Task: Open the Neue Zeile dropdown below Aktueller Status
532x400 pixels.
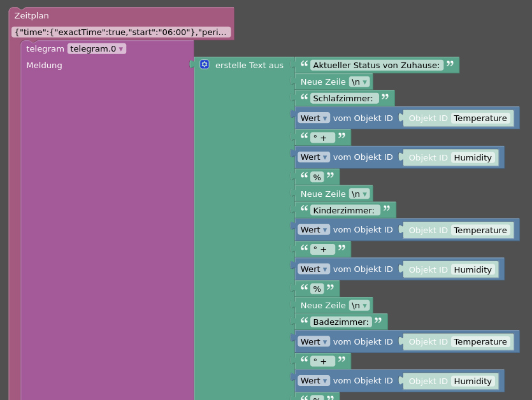Action: click(360, 82)
